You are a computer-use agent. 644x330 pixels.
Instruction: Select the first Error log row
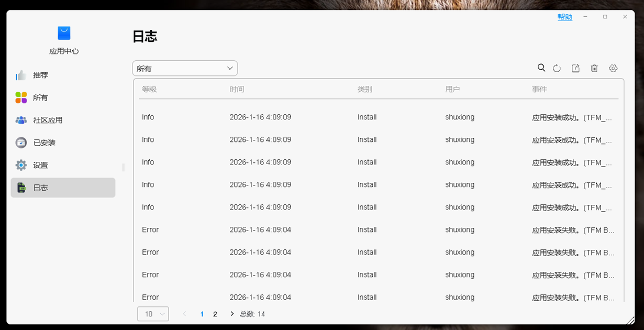pos(377,230)
